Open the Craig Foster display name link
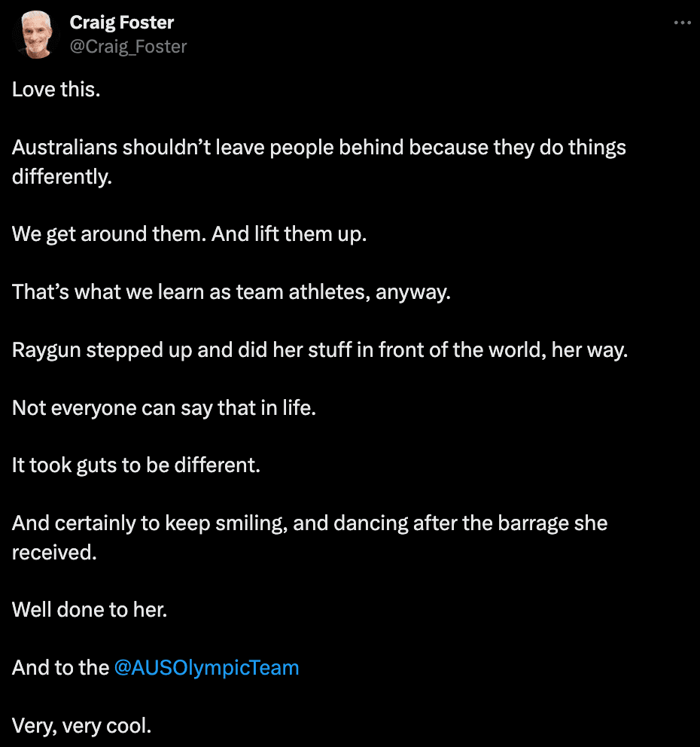Viewport: 700px width, 747px height. coord(122,23)
